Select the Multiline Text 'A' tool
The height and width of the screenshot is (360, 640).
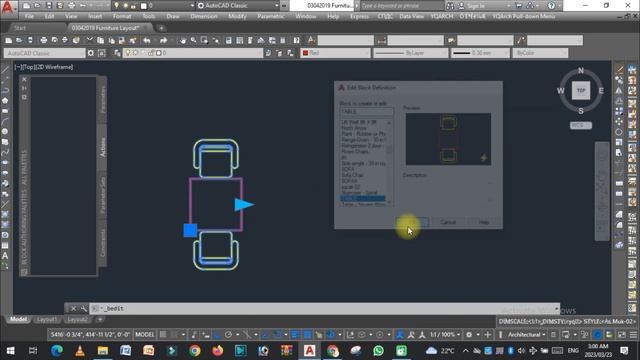tap(5, 256)
